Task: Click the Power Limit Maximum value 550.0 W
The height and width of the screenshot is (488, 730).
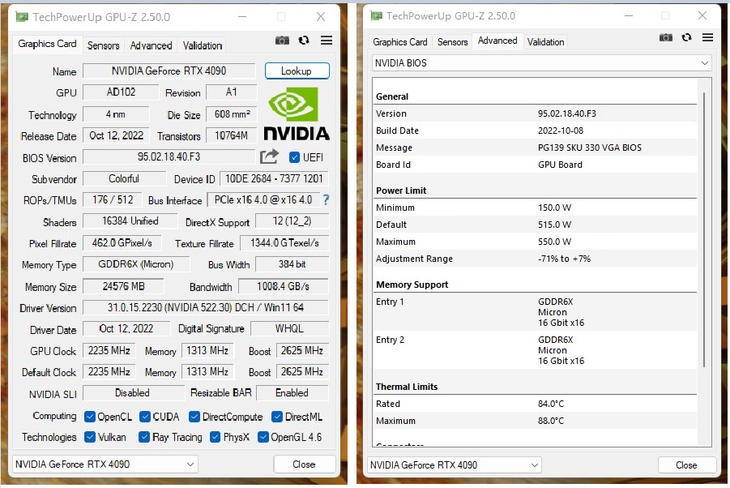Action: click(x=554, y=242)
